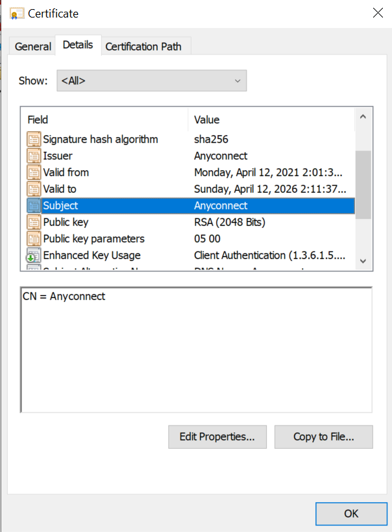392x532 pixels.
Task: Select the Public key parameters row
Action: [x=191, y=239]
